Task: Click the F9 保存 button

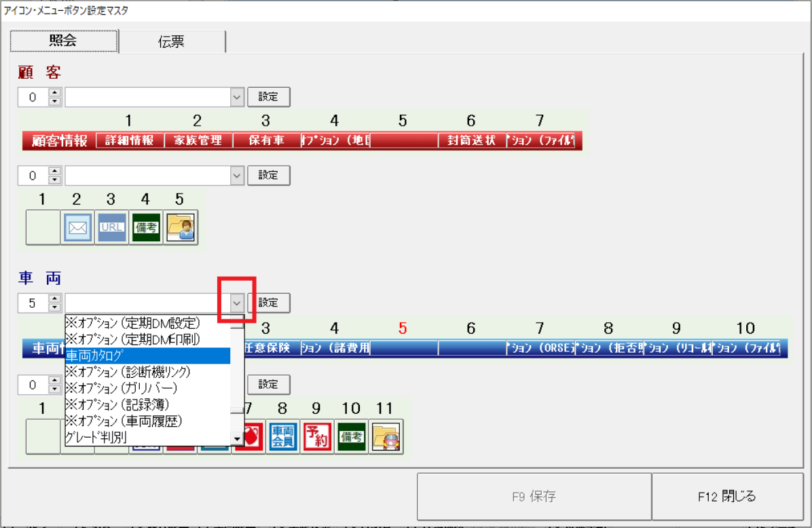Action: (x=534, y=496)
